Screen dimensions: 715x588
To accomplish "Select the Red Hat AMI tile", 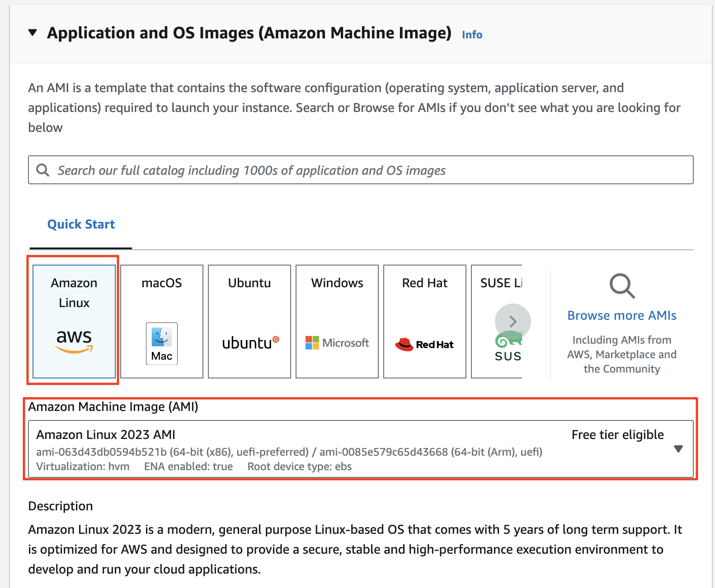I will 425,321.
